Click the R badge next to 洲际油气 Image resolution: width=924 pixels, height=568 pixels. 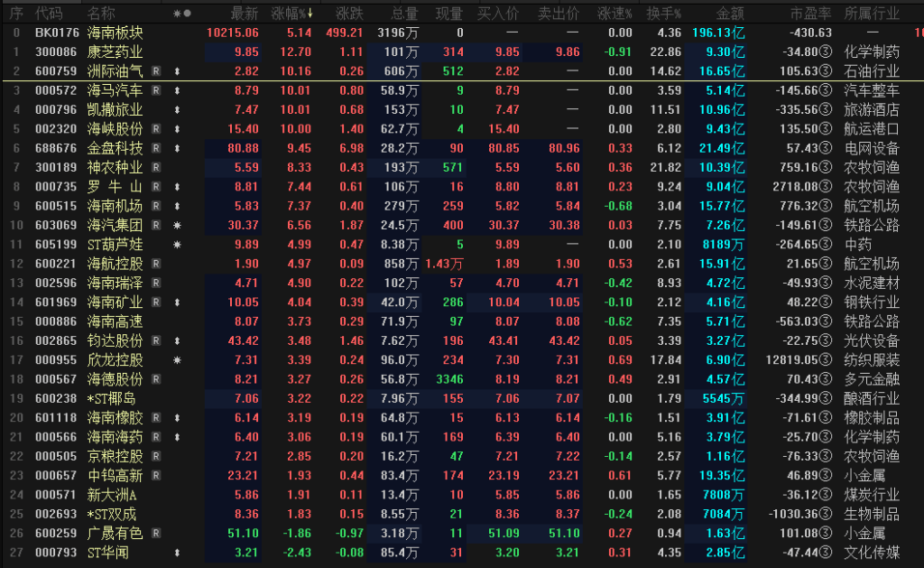156,71
